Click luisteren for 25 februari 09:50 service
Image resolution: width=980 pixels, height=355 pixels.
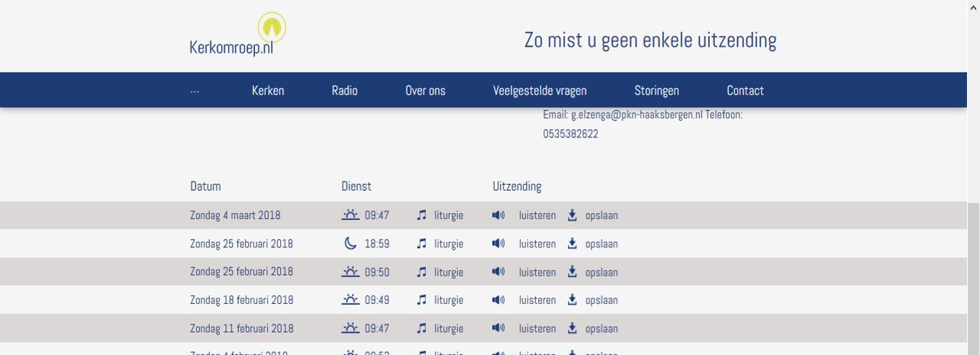point(537,273)
